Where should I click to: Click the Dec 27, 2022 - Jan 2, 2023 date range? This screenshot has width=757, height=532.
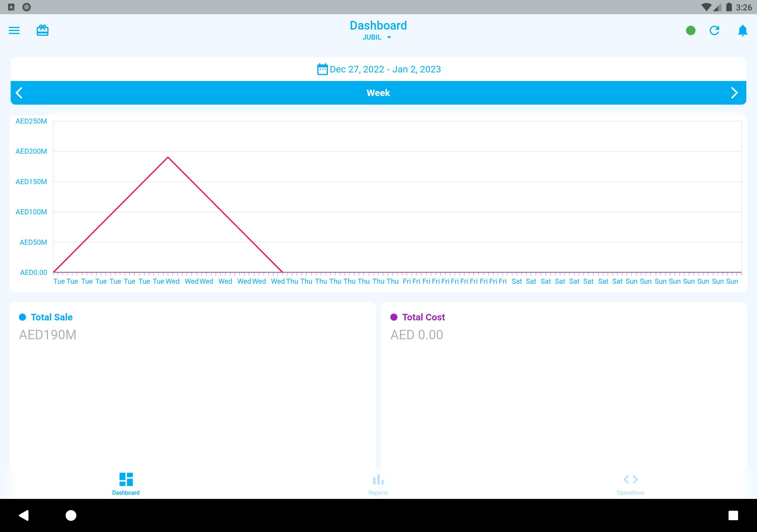[x=385, y=69]
